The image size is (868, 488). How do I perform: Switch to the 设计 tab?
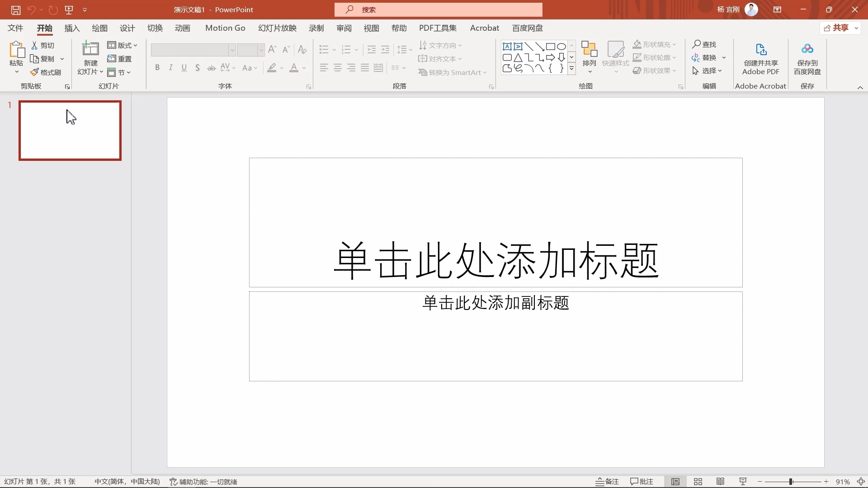127,28
